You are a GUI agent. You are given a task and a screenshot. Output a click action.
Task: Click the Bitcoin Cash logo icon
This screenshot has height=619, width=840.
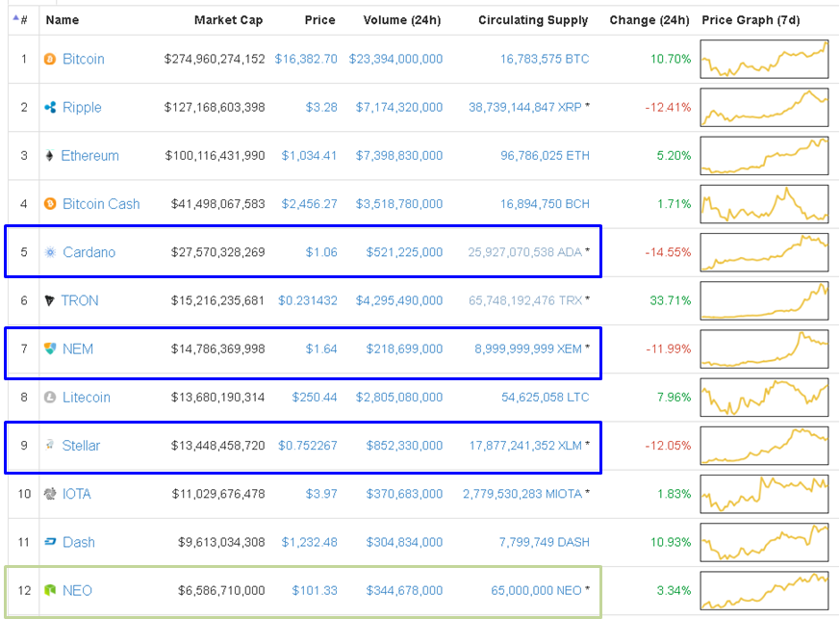click(50, 204)
